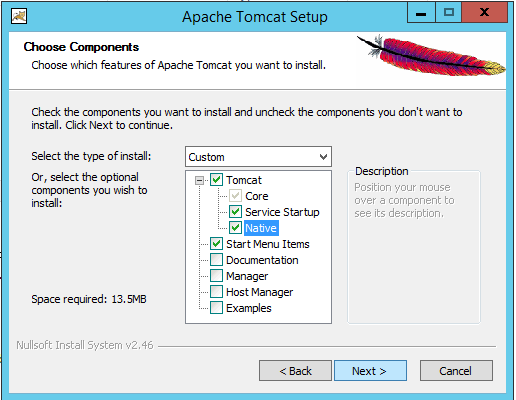Click the Custom install type combo box
The image size is (516, 400).
pyautogui.click(x=258, y=157)
